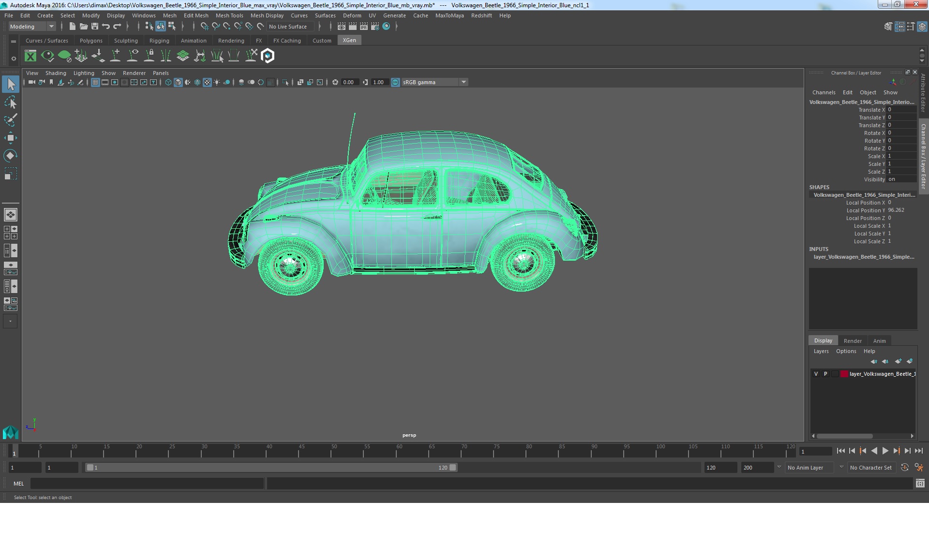Switch to the Polygons shelf tab
This screenshot has height=560, width=929.
(91, 41)
